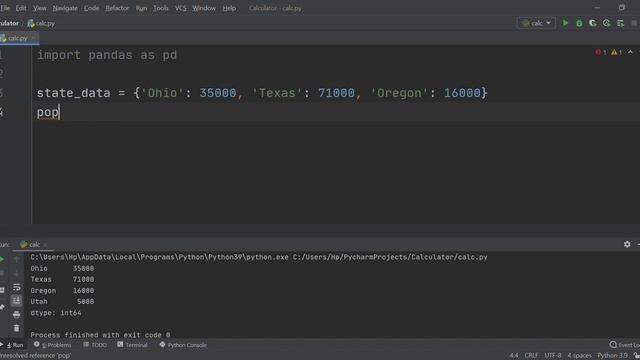Expand the inspections widget arrow

(630, 52)
